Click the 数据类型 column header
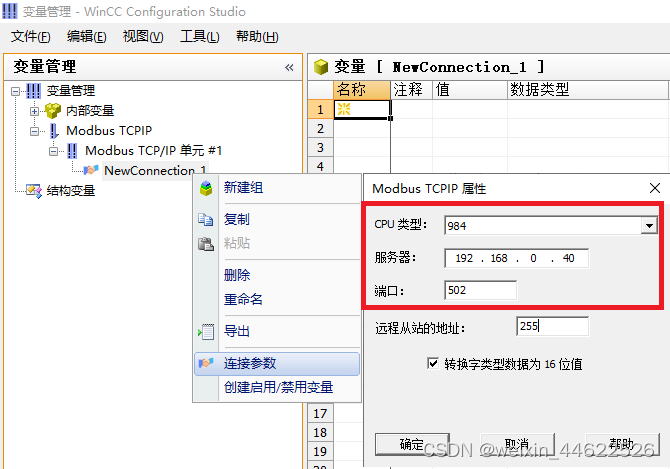The width and height of the screenshot is (670, 469). (x=588, y=90)
